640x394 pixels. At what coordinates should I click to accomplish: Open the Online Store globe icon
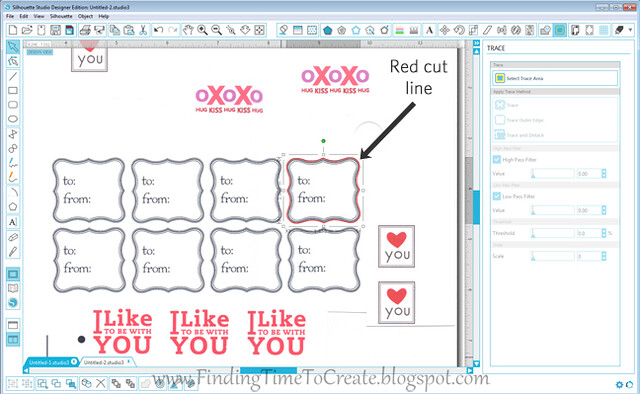point(13,303)
